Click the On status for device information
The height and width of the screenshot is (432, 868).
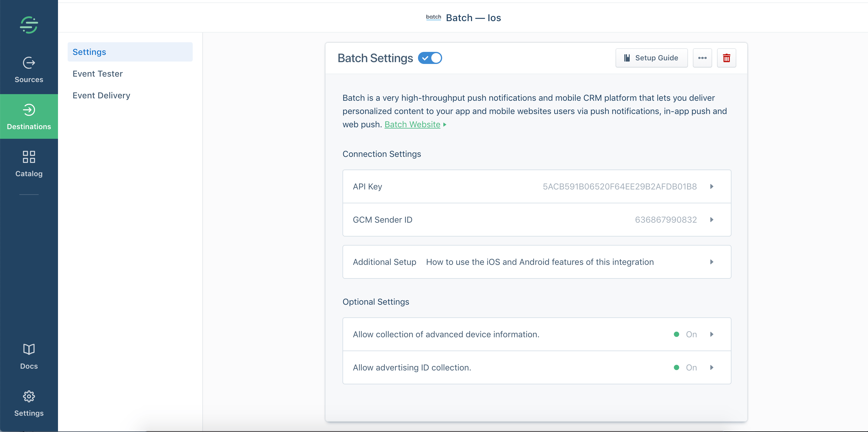(691, 335)
